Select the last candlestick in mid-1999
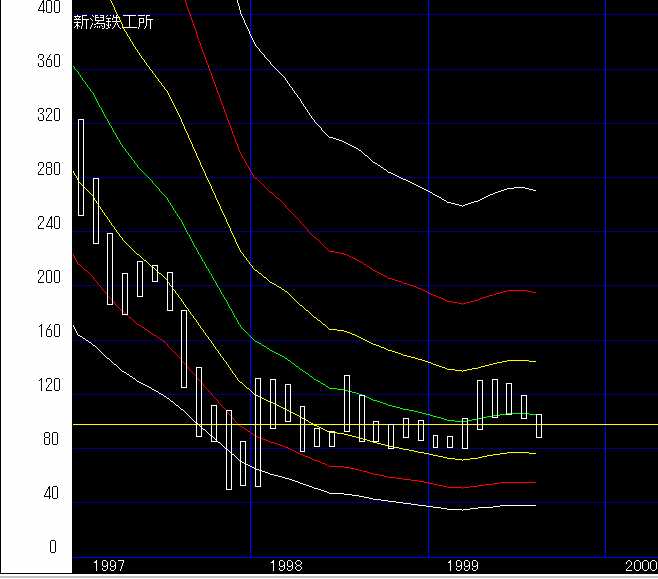This screenshot has width=658, height=579. [539, 425]
